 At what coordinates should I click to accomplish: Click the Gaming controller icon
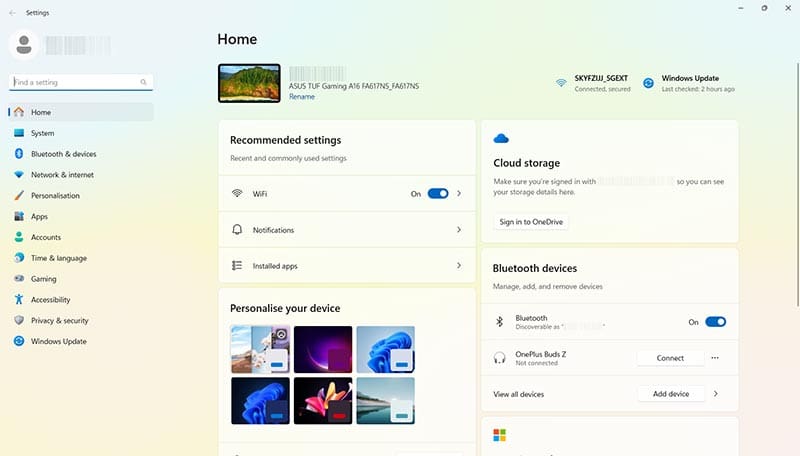[x=19, y=278]
